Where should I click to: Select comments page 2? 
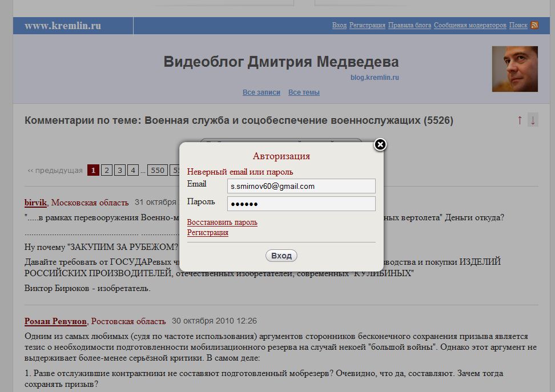click(107, 170)
